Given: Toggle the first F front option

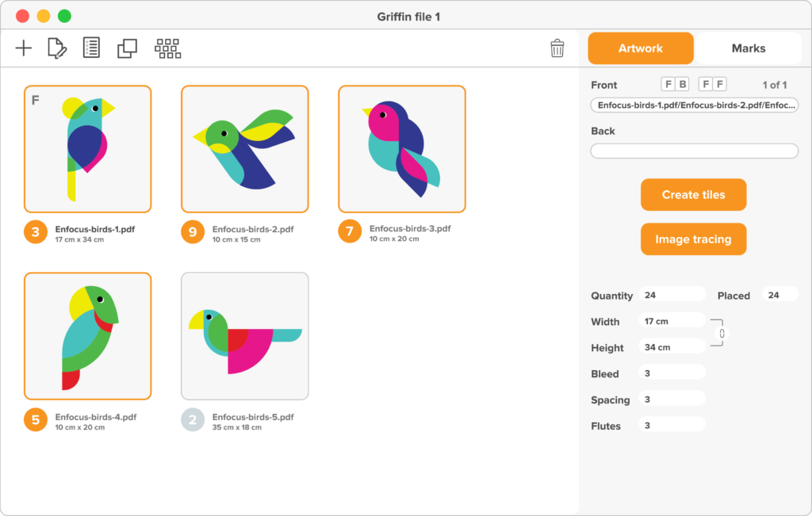Looking at the screenshot, I should [668, 84].
